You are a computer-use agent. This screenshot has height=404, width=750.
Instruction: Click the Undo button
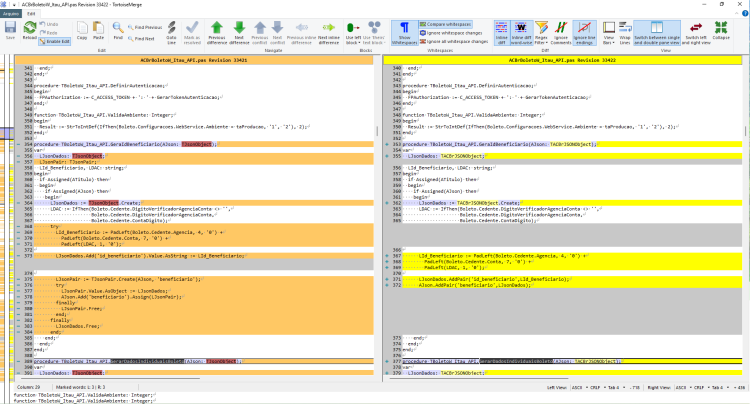(49, 24)
